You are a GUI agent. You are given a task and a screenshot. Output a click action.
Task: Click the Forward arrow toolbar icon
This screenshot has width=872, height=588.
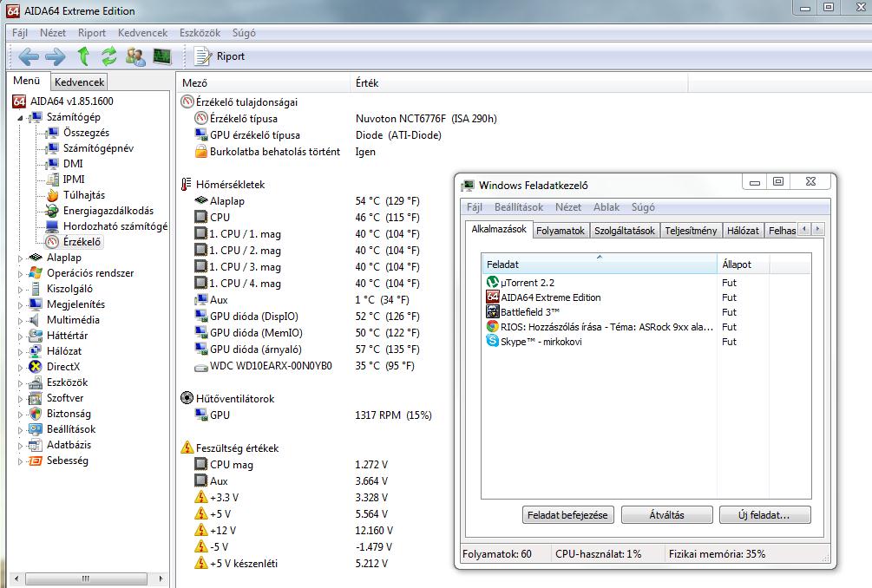55,56
